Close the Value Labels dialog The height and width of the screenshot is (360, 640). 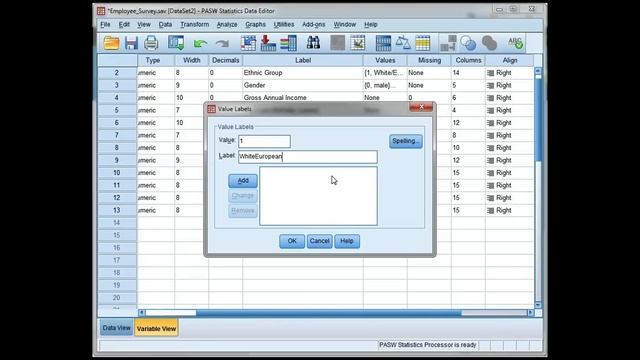pyautogui.click(x=421, y=107)
